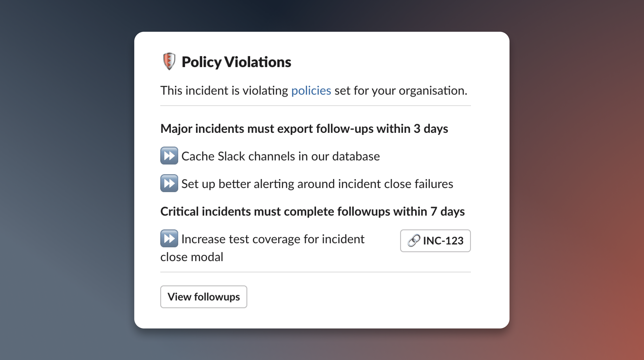This screenshot has width=644, height=360.
Task: Click the This incident is violating text
Action: 224,90
